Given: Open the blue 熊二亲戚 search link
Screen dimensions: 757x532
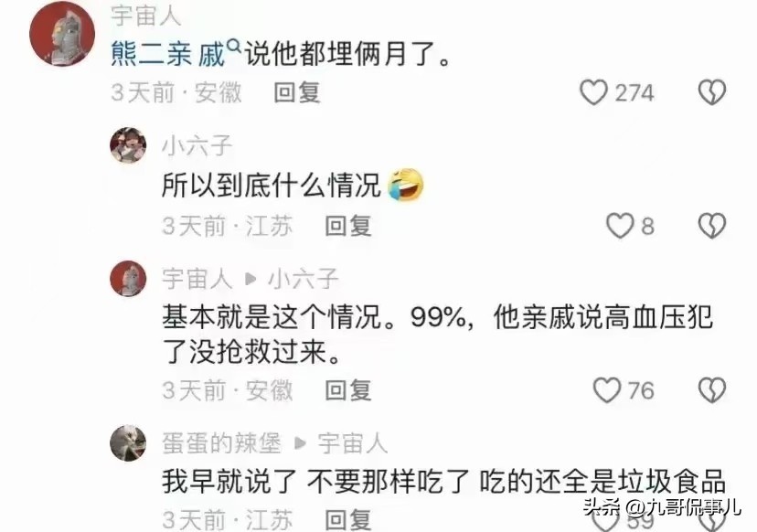Looking at the screenshot, I should (x=168, y=54).
